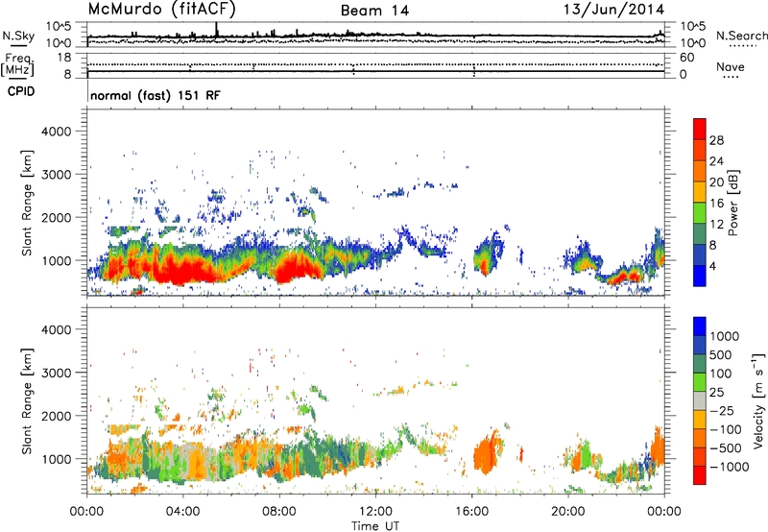This screenshot has height=532, width=768.
Task: Click the 18 tick of frequency axis
Action: [x=64, y=58]
